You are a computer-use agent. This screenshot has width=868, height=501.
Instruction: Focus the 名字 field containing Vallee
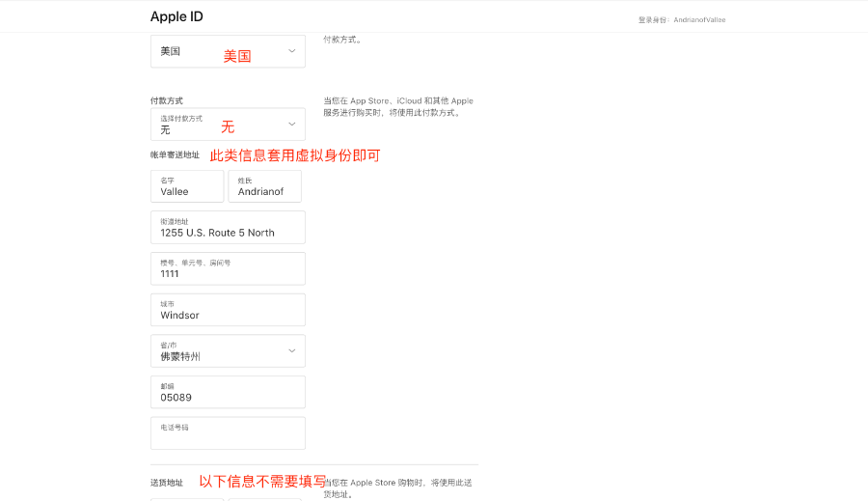[x=187, y=186]
